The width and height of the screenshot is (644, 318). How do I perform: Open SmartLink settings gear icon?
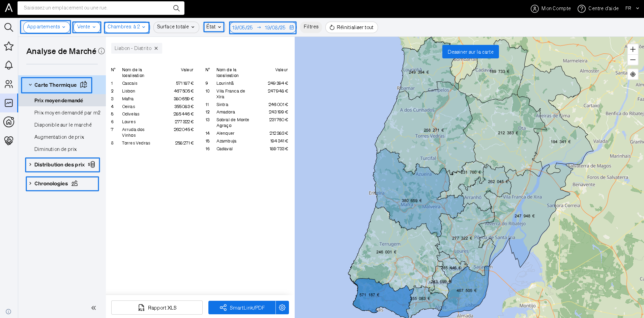pos(282,308)
